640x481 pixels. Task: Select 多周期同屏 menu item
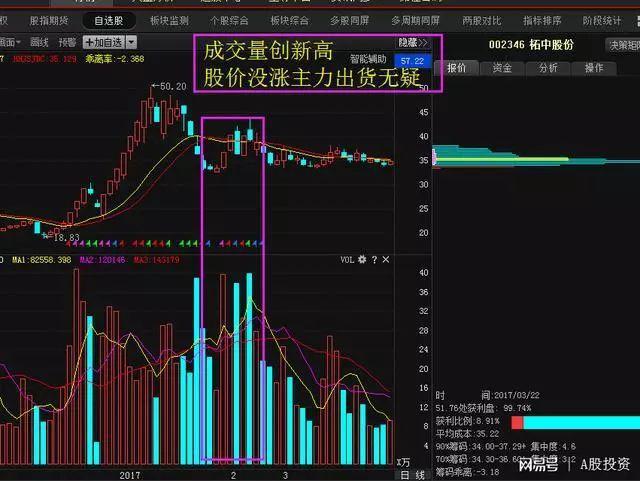pyautogui.click(x=415, y=21)
